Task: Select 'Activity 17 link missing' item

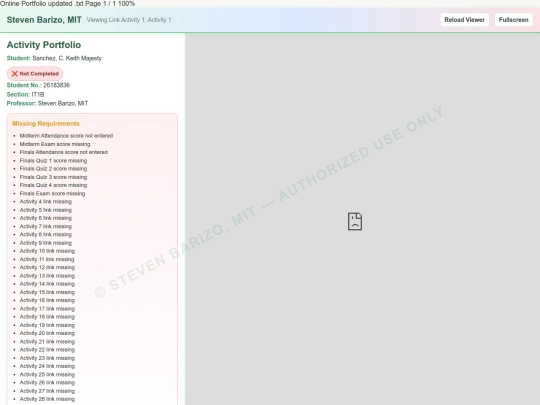Action: [47, 309]
